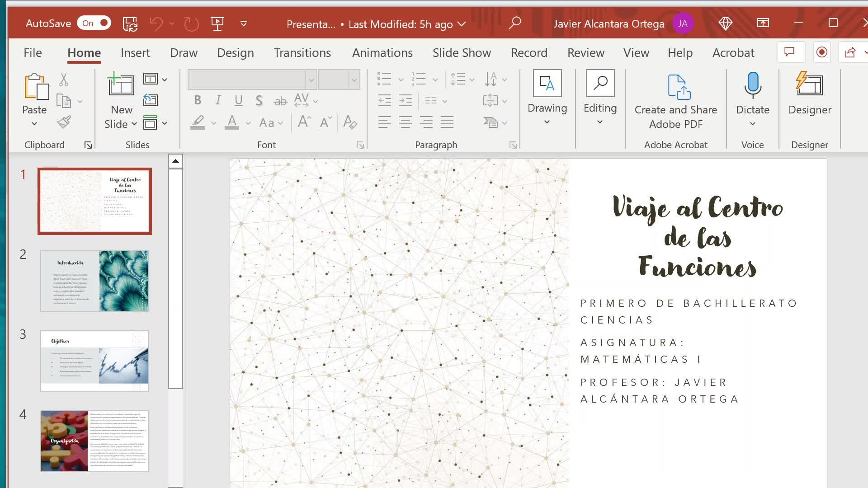Select slide 3 Objetivos thumbnail
Image resolution: width=868 pixels, height=488 pixels.
point(94,361)
